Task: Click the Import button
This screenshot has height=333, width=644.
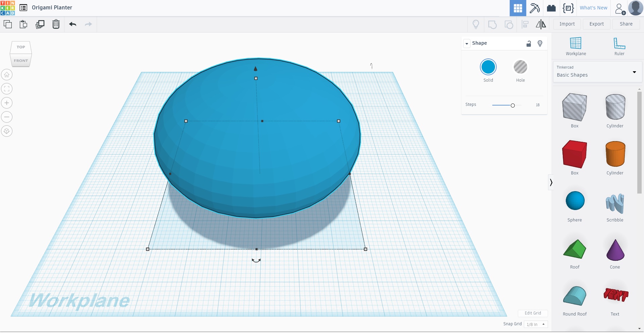Action: (x=567, y=24)
